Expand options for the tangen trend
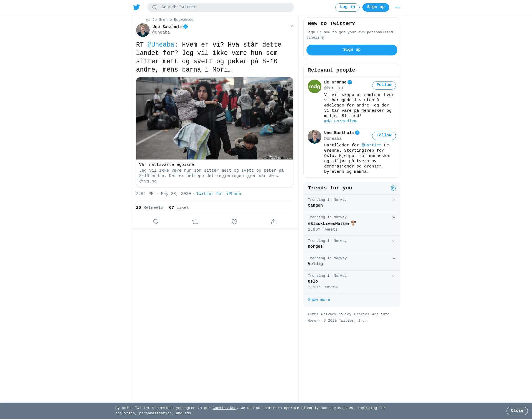532x419 pixels. 394,200
